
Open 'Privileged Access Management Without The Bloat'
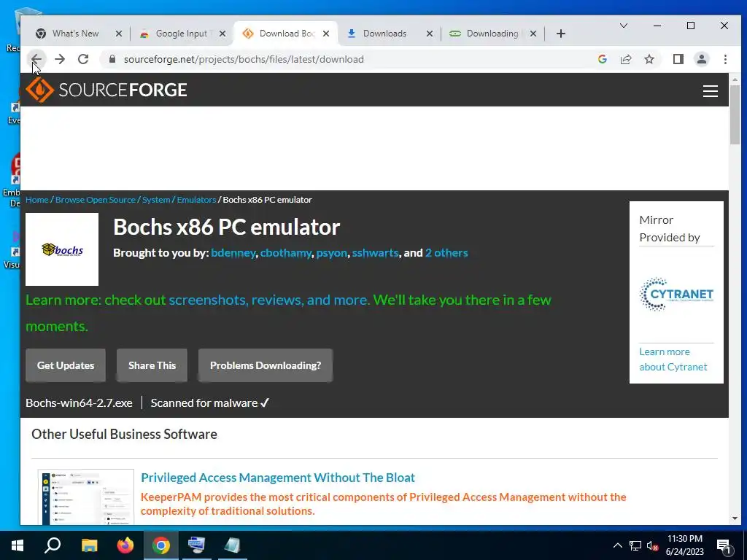(278, 477)
